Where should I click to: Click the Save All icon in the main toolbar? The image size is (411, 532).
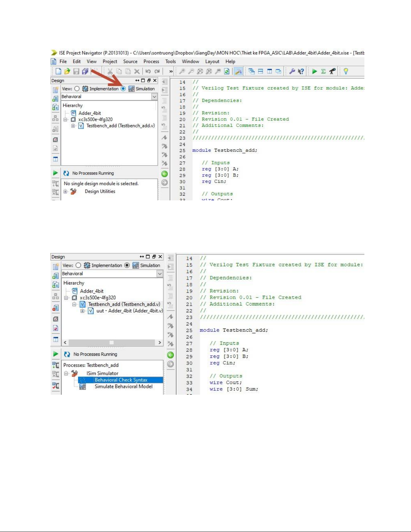[85, 71]
